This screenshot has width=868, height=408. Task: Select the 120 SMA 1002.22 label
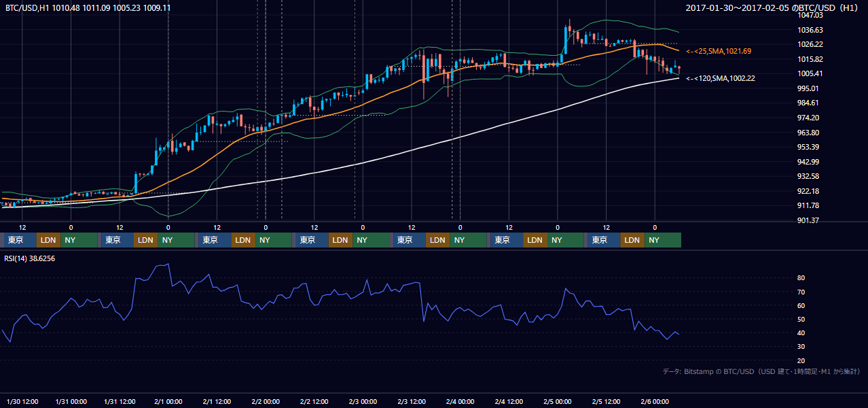coord(721,78)
